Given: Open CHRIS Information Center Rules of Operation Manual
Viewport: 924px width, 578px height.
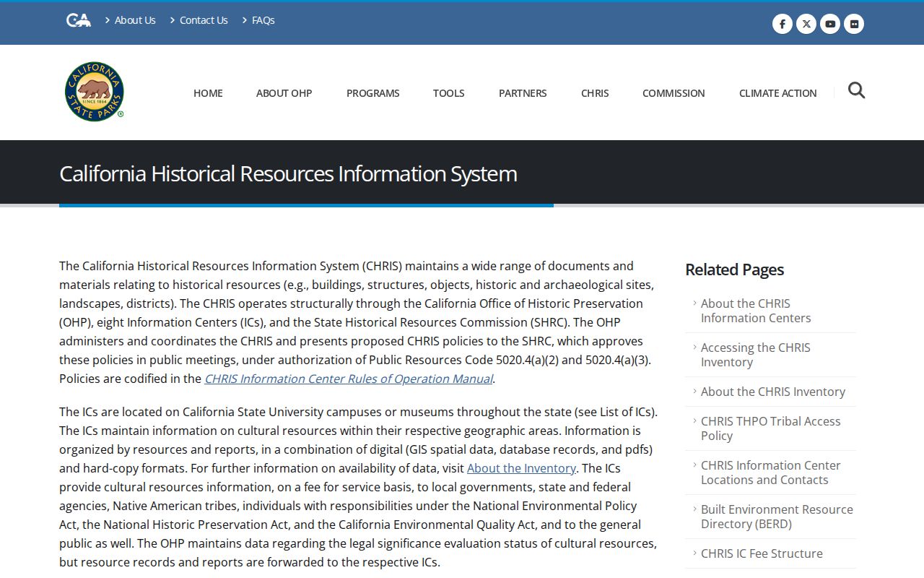Looking at the screenshot, I should pyautogui.click(x=349, y=379).
